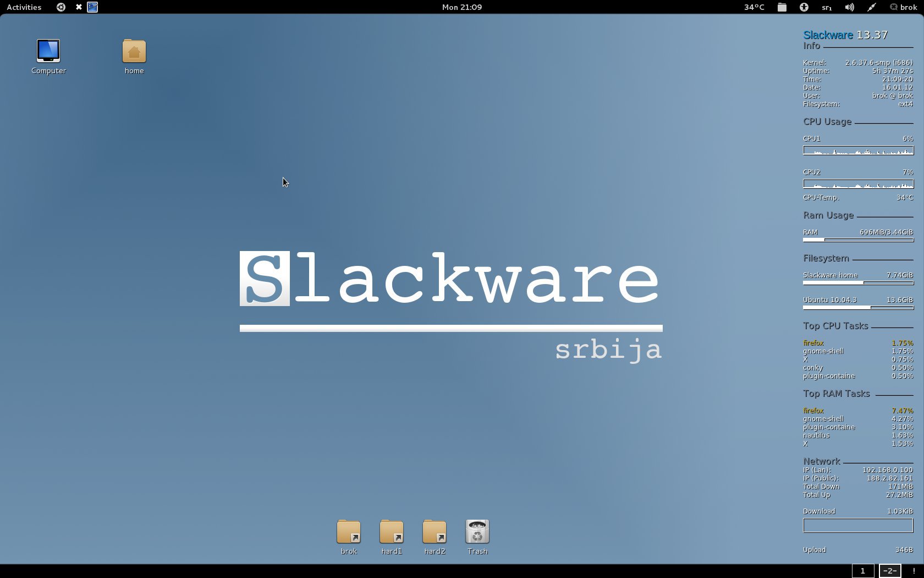Click the exclamation mark notification indicator
The height and width of the screenshot is (578, 924).
point(914,571)
